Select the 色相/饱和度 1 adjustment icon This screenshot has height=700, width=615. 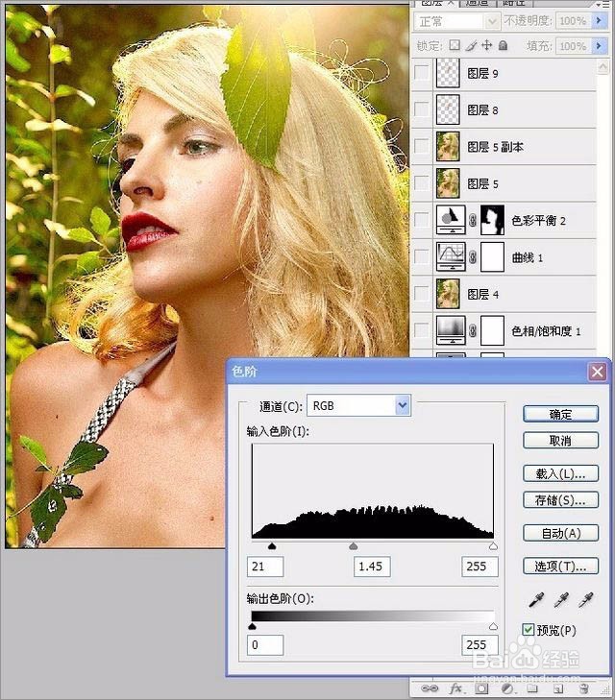[x=451, y=330]
